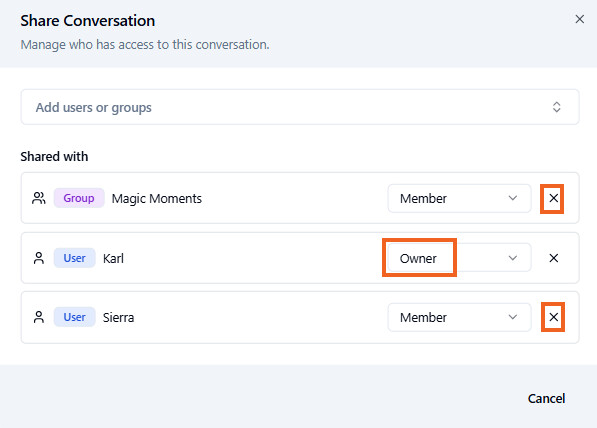Click the user icon beside Karl
The image size is (597, 428).
(x=39, y=258)
